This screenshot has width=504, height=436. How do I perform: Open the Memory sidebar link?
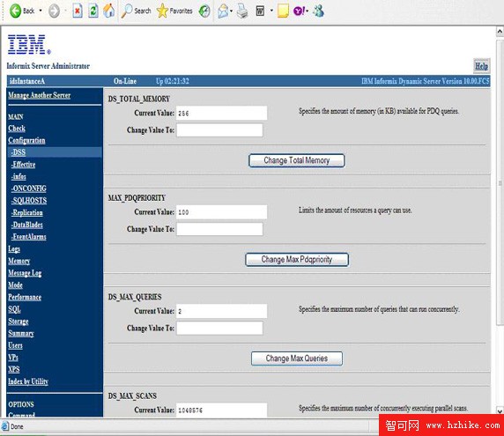(x=19, y=261)
